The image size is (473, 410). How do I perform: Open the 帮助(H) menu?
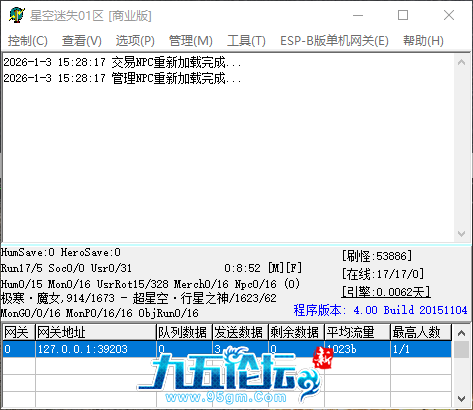tap(423, 41)
